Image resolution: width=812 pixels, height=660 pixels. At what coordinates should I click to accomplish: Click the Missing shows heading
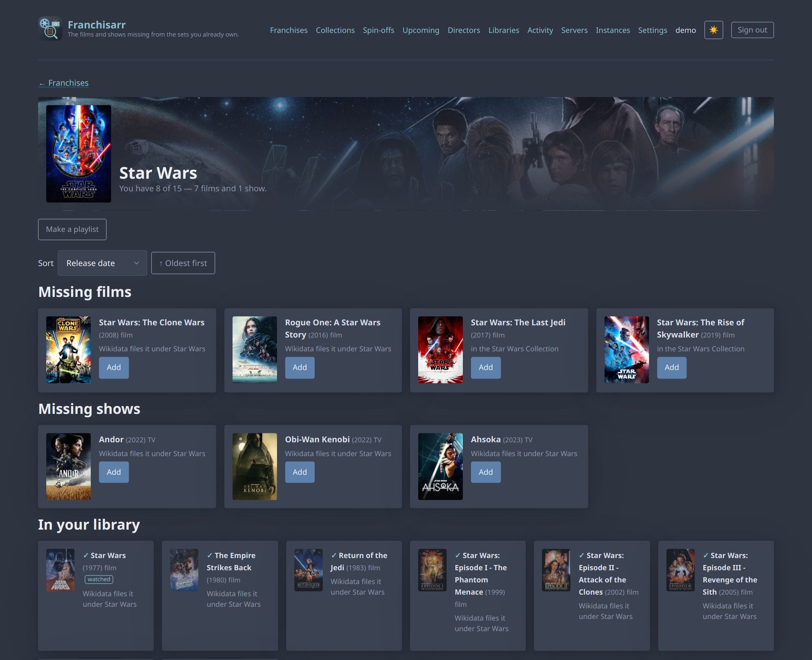coord(89,409)
